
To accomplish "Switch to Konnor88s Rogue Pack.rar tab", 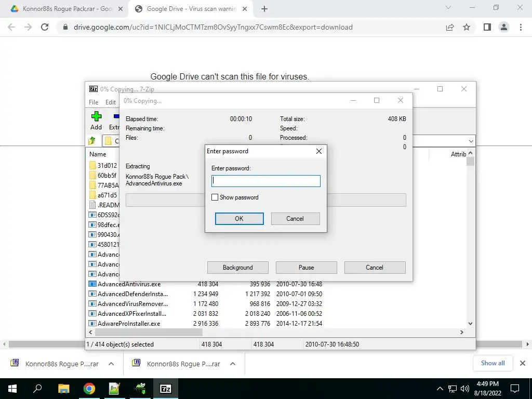I will pyautogui.click(x=66, y=9).
